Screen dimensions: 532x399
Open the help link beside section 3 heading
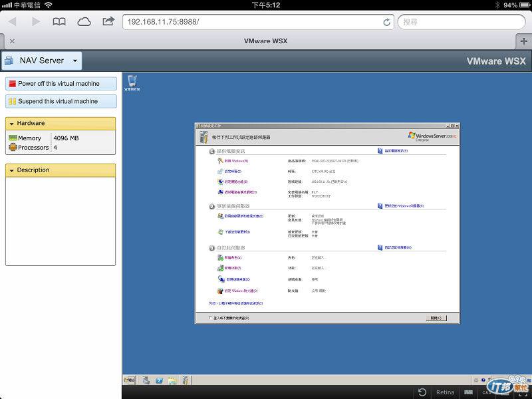tap(395, 247)
